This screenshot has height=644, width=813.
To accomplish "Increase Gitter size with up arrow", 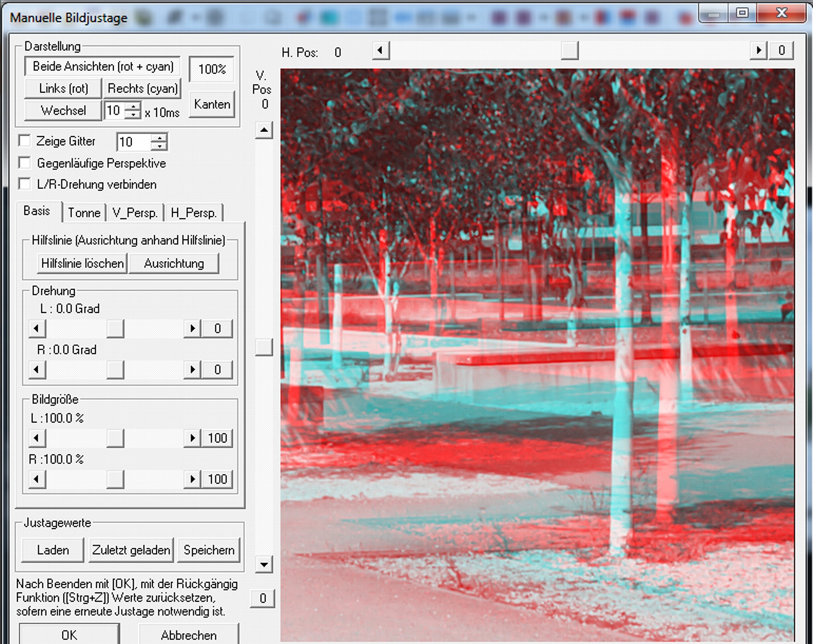I will 159,137.
